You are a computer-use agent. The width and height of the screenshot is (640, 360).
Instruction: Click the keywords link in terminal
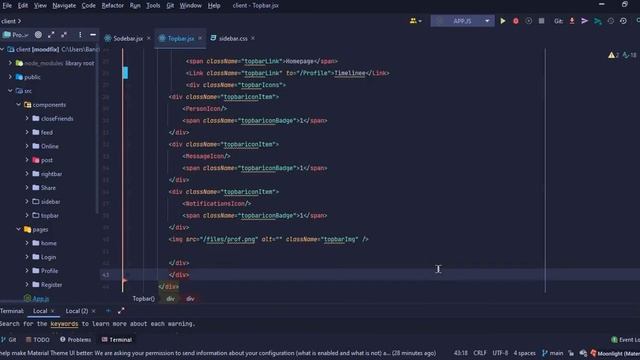coord(64,324)
